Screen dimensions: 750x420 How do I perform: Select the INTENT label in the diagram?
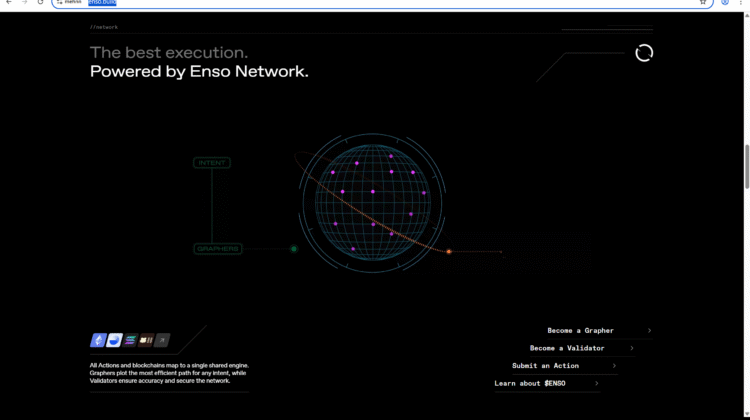click(212, 162)
